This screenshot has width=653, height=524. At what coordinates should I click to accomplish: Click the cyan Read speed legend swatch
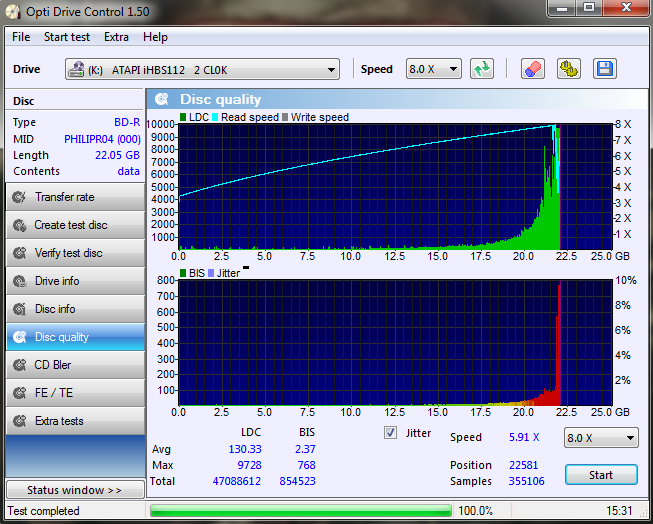[215, 117]
